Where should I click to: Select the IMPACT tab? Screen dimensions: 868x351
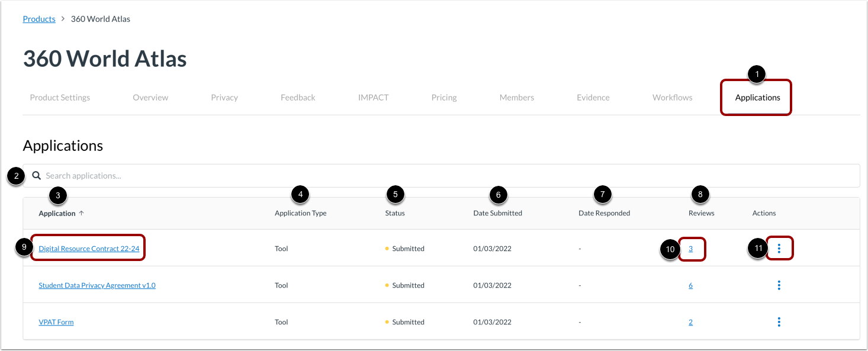[373, 97]
